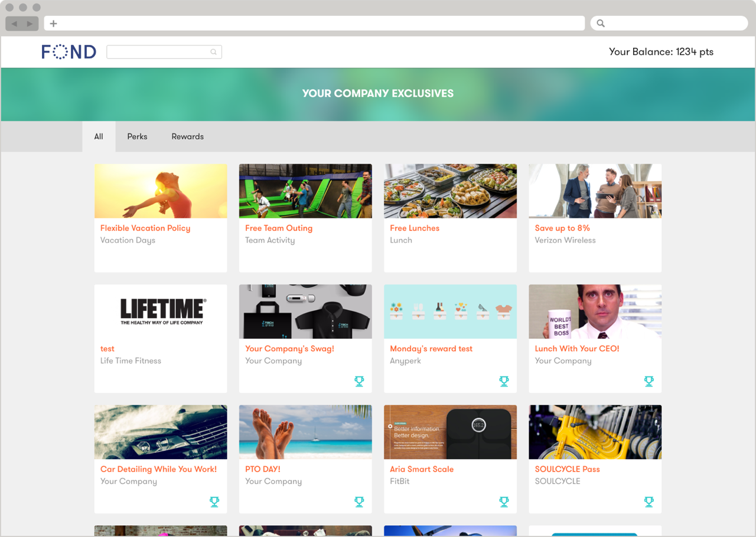This screenshot has height=537, width=756.
Task: Click the World's Best Boss mug thumbnail
Action: (x=595, y=312)
